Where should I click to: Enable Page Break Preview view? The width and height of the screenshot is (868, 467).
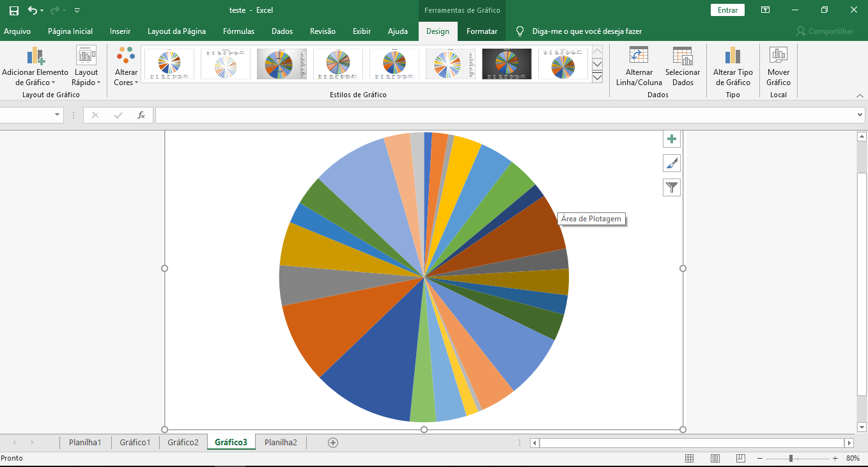click(x=740, y=459)
